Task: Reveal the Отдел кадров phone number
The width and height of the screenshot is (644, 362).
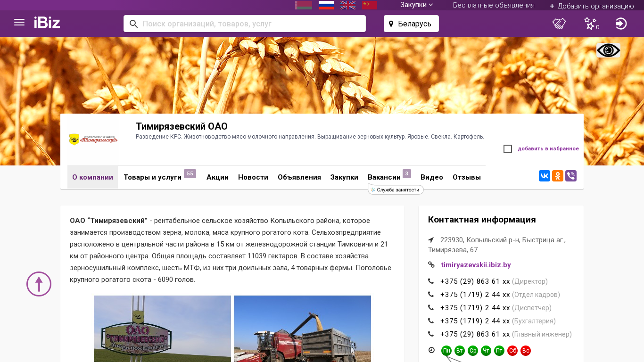Action: click(475, 295)
